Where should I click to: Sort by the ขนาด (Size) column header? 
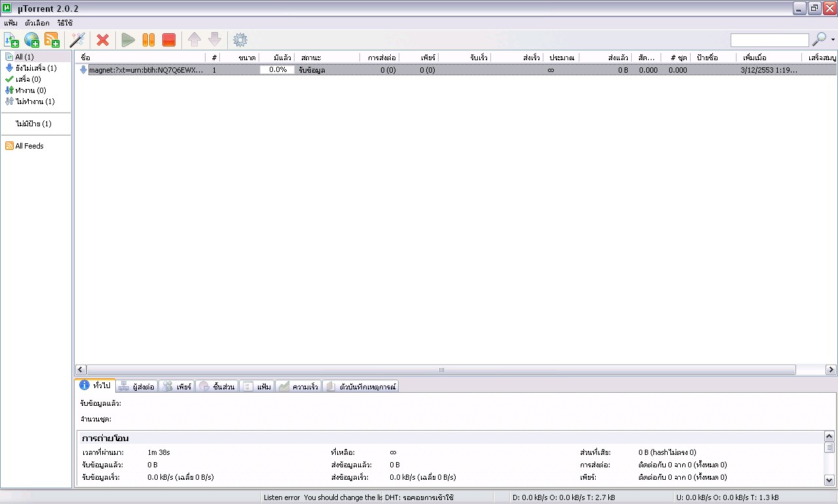point(239,58)
